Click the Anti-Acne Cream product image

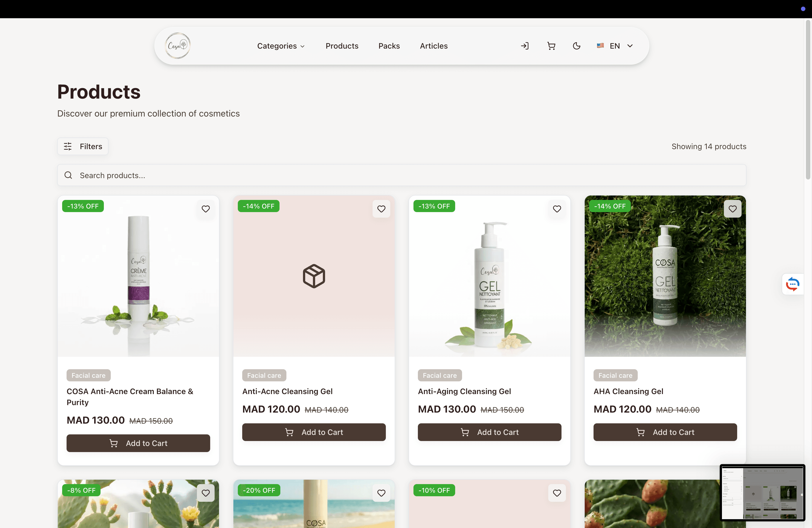[138, 276]
